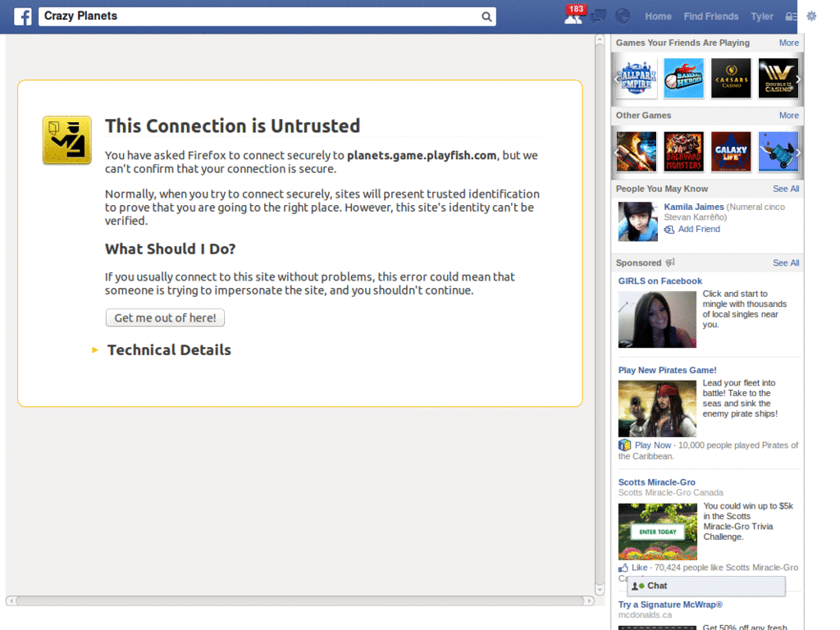
Task: Go to next friends' games with right arrow
Action: point(798,80)
